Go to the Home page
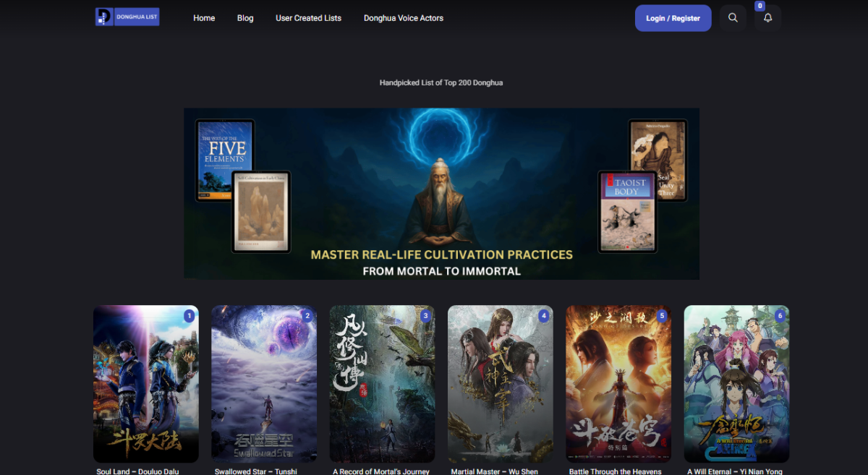This screenshot has width=868, height=475. coord(204,18)
